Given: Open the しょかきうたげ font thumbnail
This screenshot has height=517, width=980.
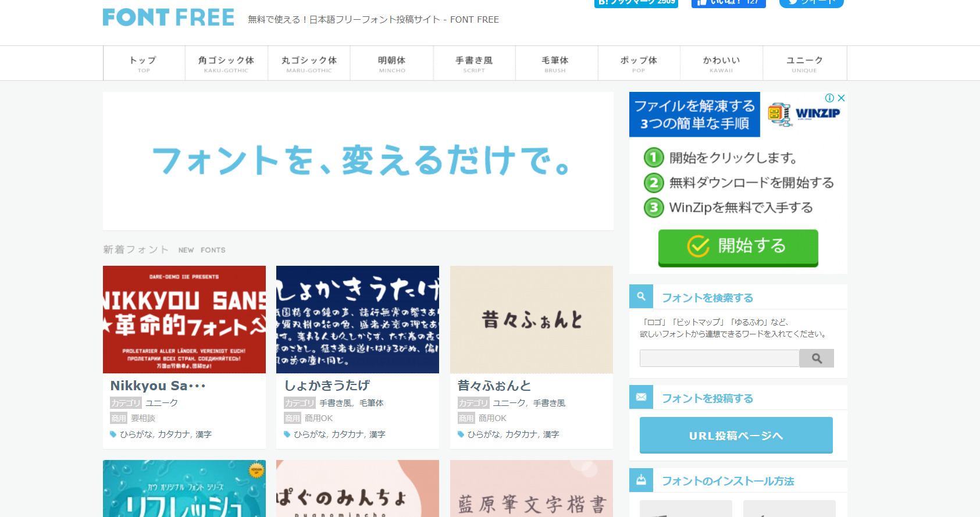Looking at the screenshot, I should (x=358, y=319).
